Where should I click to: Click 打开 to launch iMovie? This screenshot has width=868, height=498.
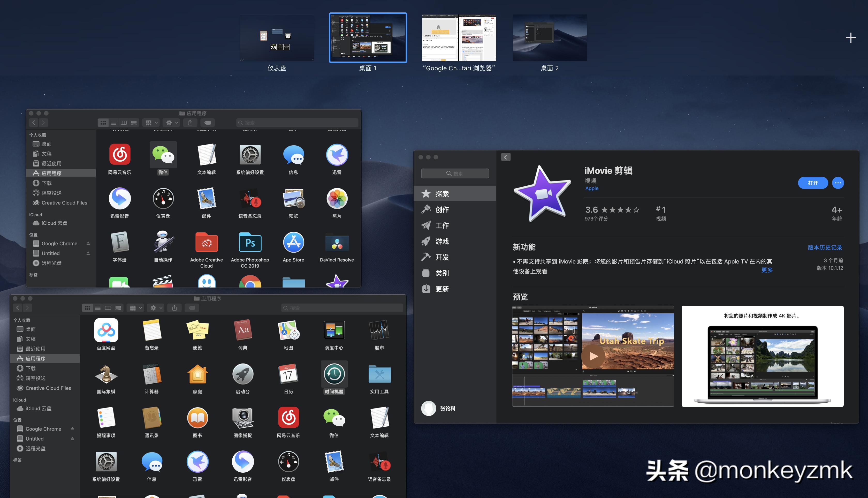813,183
